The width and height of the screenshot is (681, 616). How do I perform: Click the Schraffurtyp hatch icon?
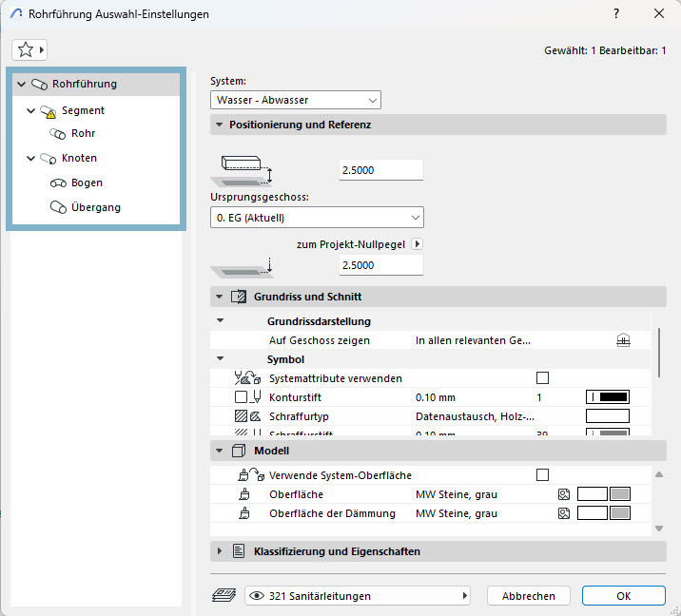[x=247, y=415]
